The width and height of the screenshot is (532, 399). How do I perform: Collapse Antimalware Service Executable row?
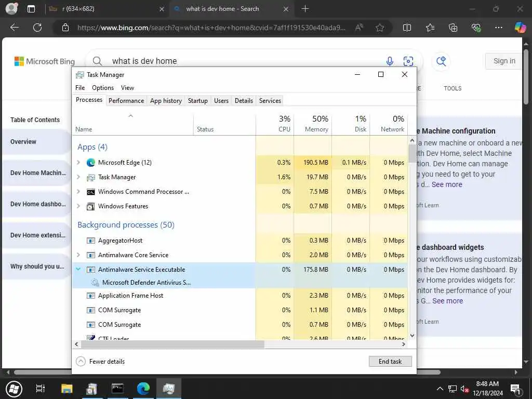point(78,270)
